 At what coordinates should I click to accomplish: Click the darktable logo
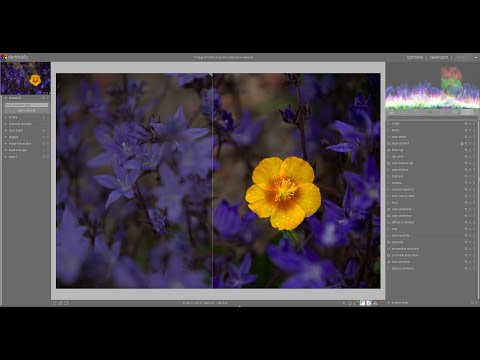tap(15, 57)
